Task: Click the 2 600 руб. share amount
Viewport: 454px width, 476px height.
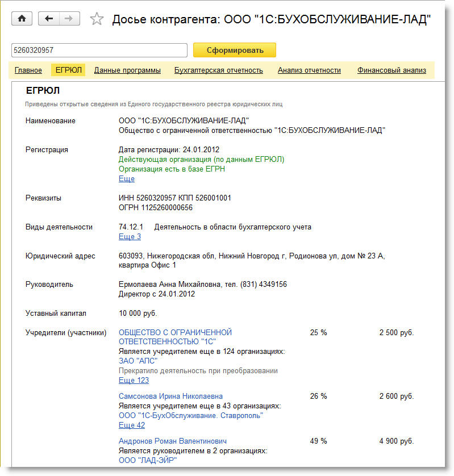Action: (x=397, y=396)
